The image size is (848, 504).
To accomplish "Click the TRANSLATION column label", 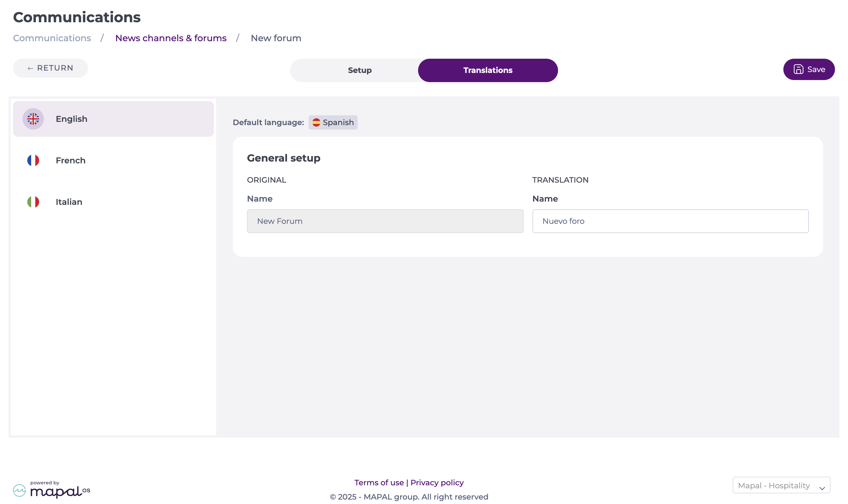I will 560,180.
